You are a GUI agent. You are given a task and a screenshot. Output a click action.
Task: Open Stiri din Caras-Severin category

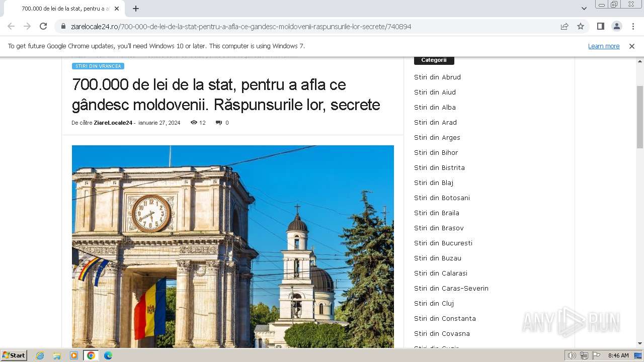[x=451, y=288]
